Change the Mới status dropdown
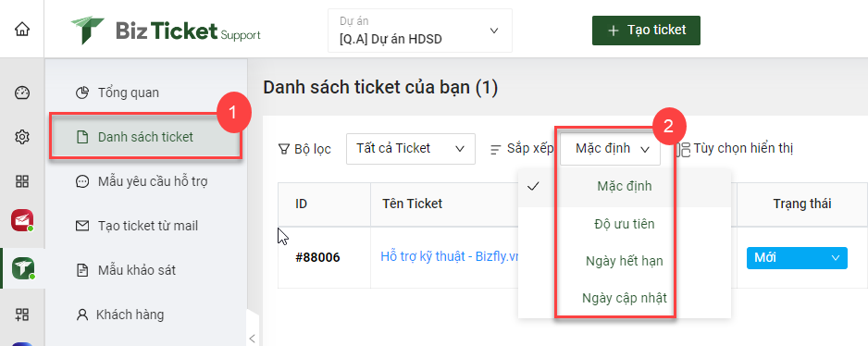This screenshot has height=346, width=868. click(x=797, y=258)
